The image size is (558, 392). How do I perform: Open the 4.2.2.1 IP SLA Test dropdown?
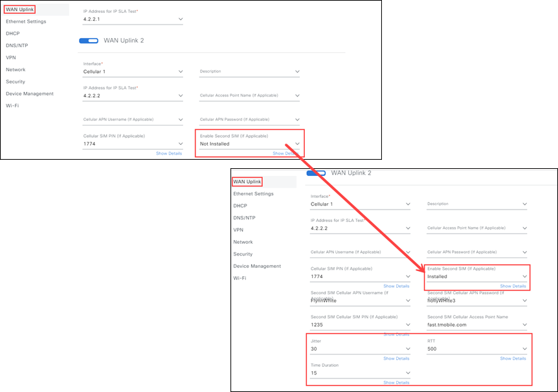[181, 19]
